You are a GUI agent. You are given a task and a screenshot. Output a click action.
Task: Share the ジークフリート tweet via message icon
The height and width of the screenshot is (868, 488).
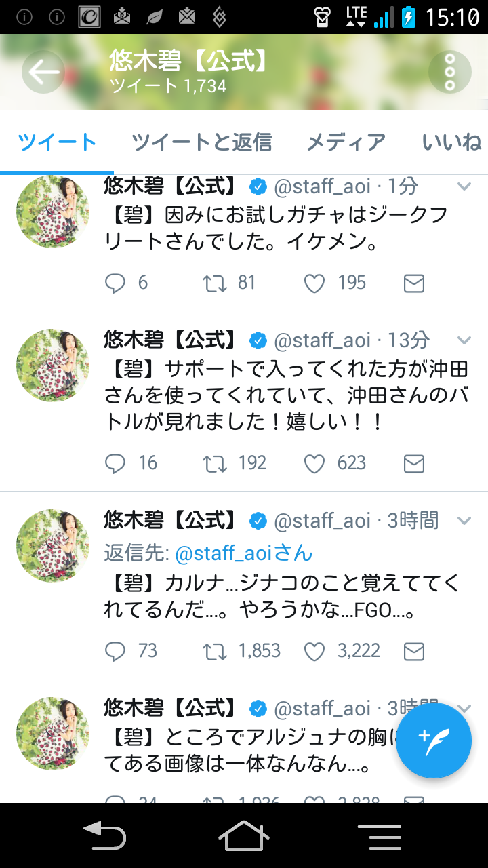coord(413,283)
